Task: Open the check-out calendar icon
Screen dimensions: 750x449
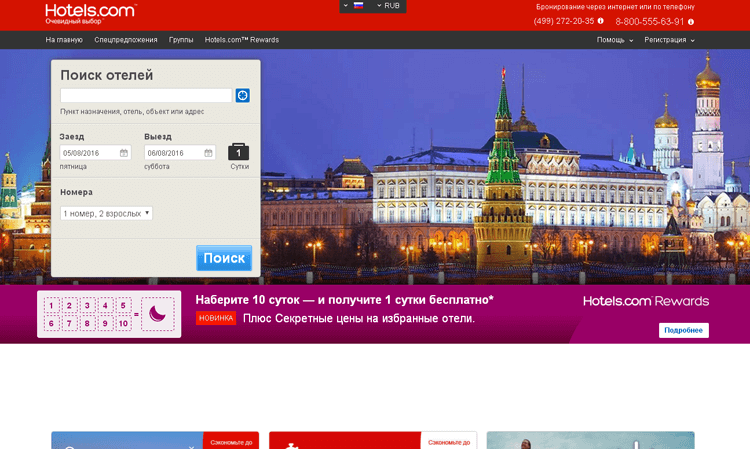Action: click(208, 153)
